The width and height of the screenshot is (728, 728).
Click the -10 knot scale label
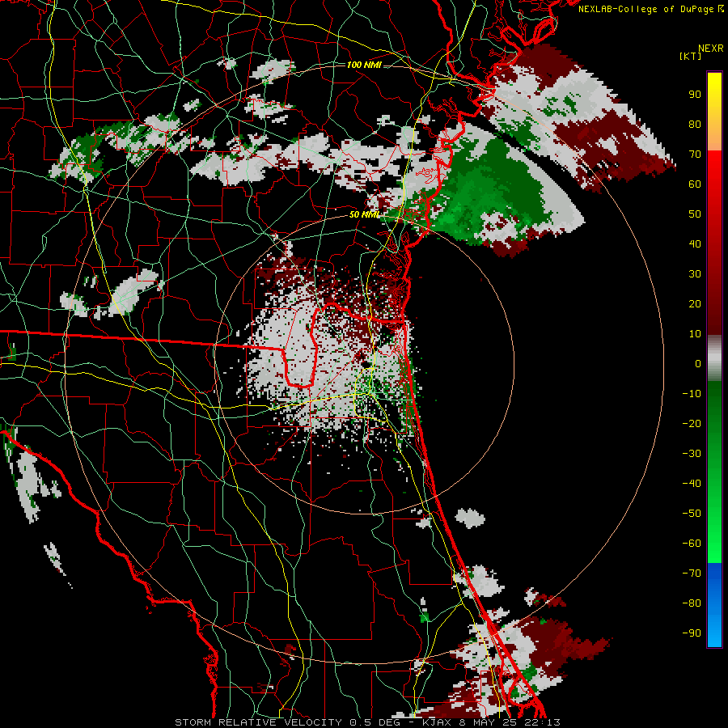pos(692,394)
